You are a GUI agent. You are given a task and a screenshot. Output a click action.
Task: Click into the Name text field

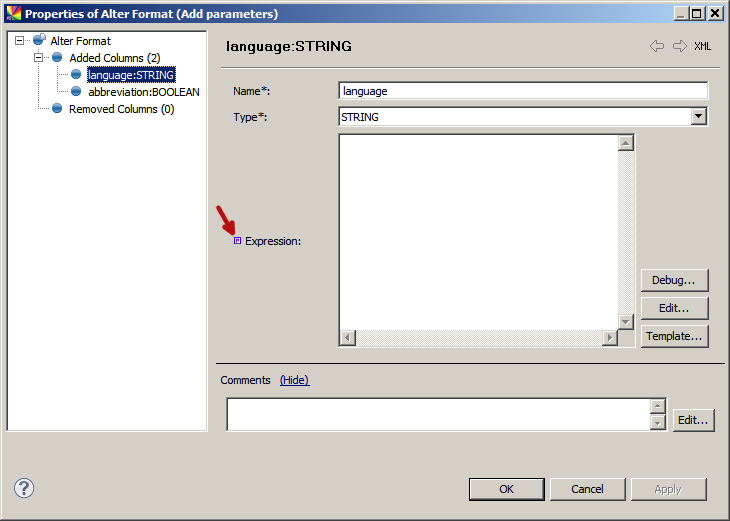coord(523,91)
